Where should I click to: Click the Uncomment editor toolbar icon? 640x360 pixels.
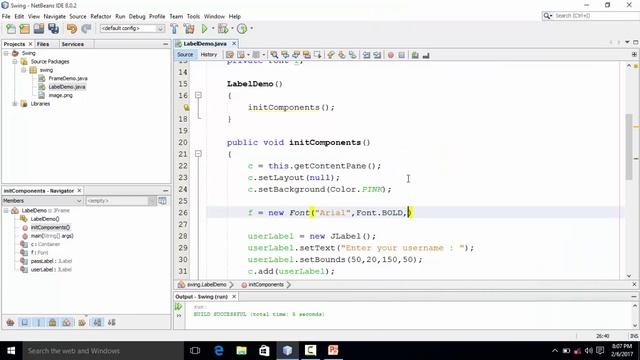pos(426,55)
